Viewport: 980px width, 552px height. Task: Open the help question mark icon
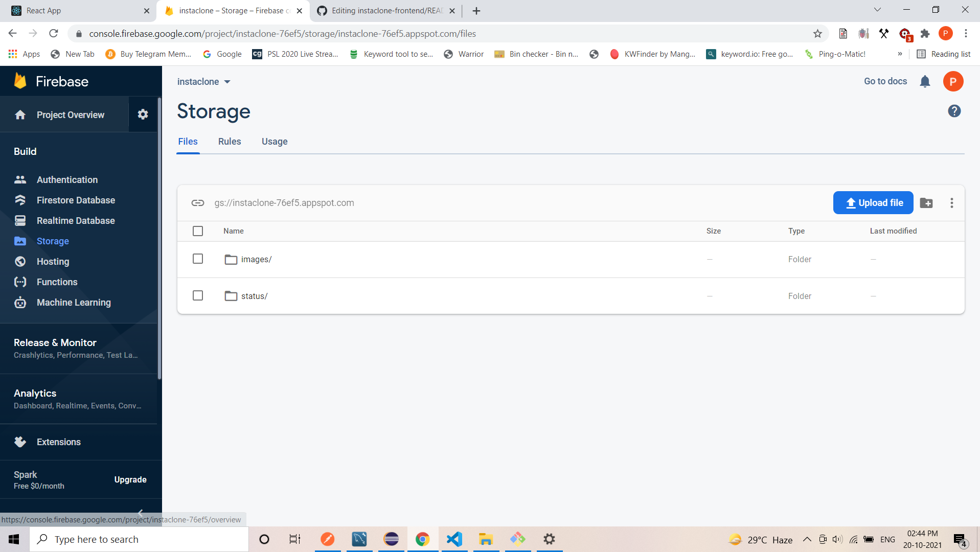(954, 111)
